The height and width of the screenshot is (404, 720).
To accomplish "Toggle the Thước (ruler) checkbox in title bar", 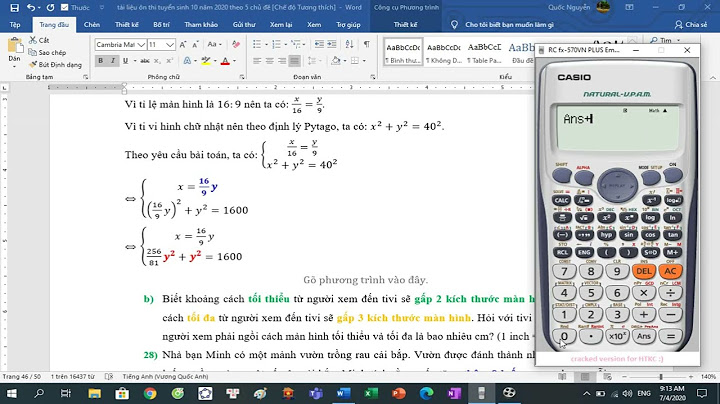I will tap(65, 7).
